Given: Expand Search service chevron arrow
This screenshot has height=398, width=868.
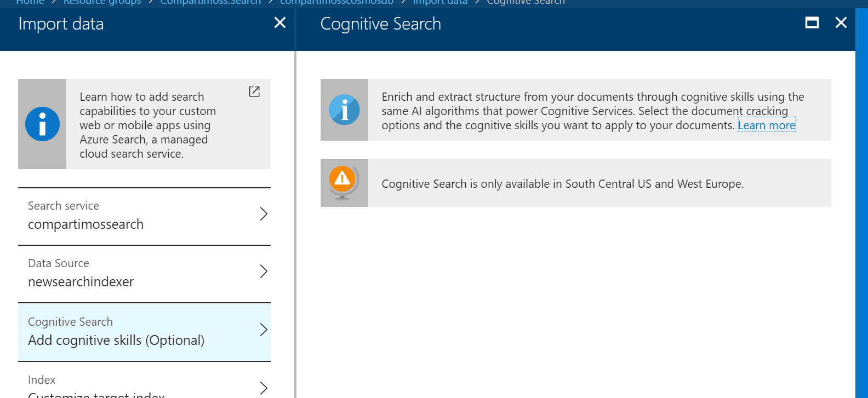Looking at the screenshot, I should [264, 214].
